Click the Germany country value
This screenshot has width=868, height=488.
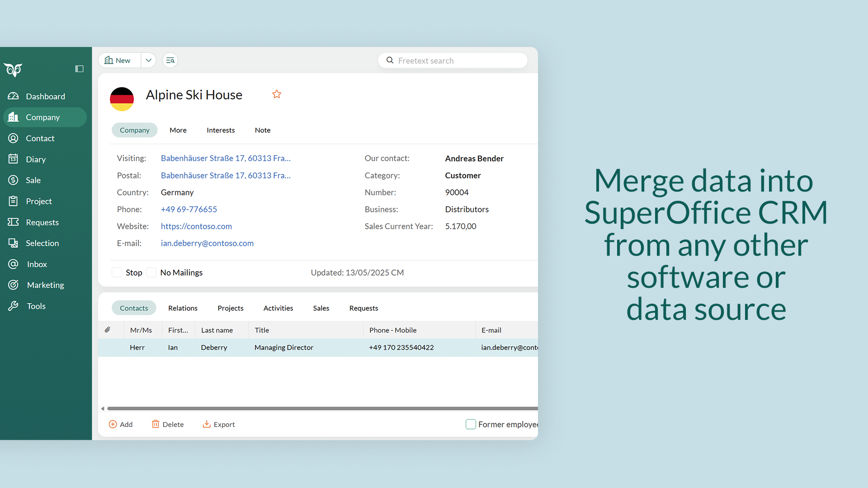coord(177,192)
